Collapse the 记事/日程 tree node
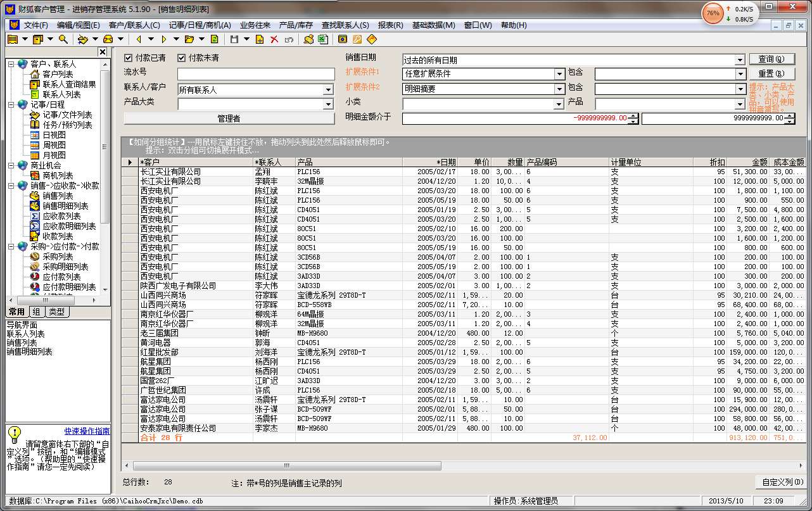812x511 pixels. 11,104
